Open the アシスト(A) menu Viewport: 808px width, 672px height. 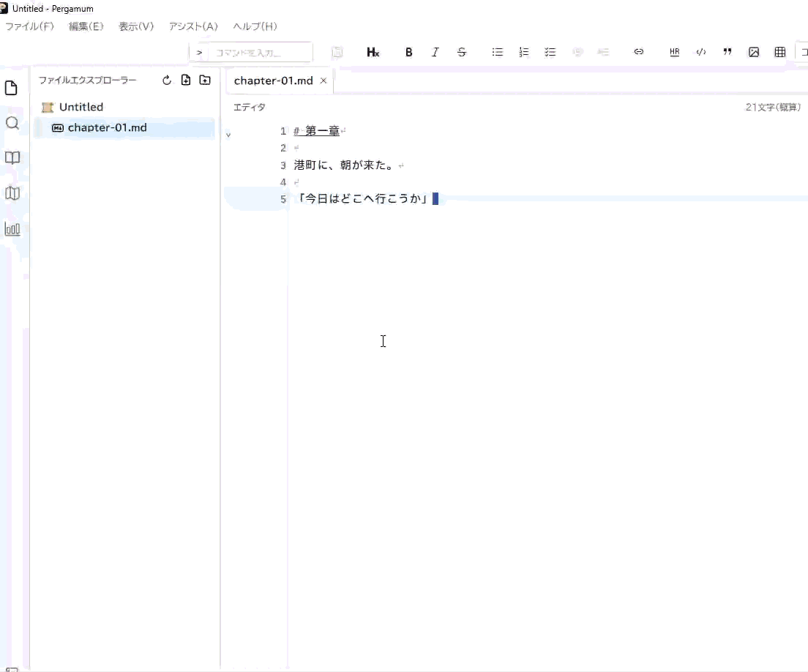point(193,26)
